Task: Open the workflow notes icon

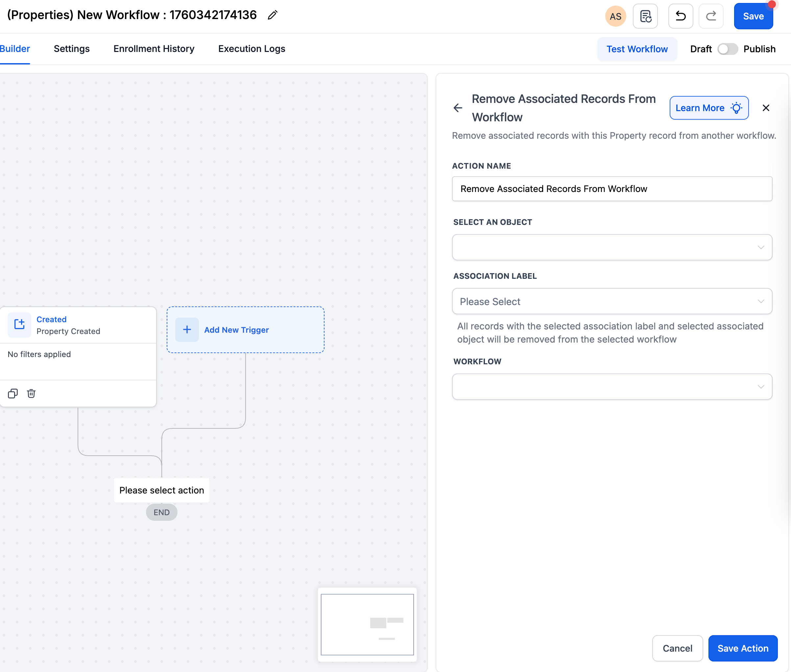Action: coord(645,16)
